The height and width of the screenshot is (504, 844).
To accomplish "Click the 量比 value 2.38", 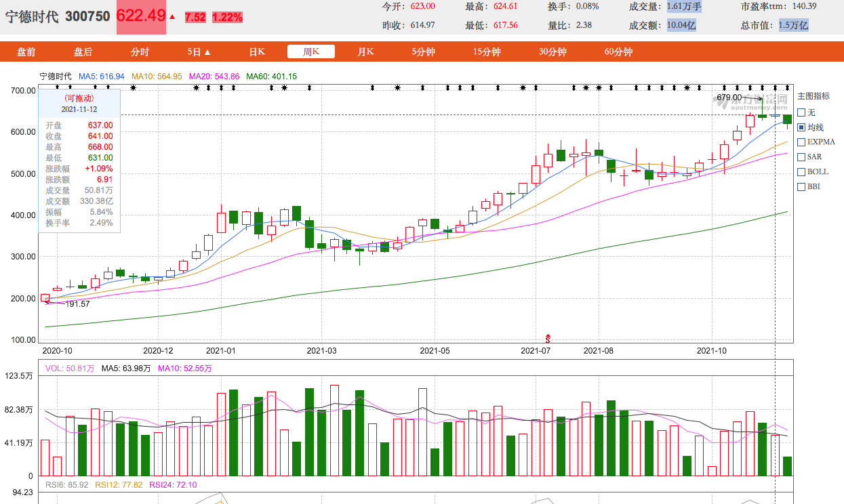I will point(584,26).
